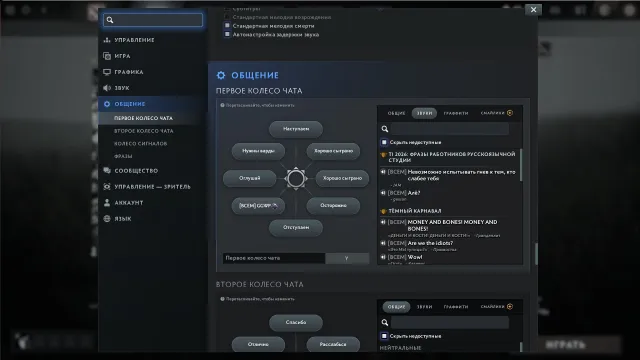
Task: Click the first chat wheel center compass icon
Action: (x=296, y=178)
